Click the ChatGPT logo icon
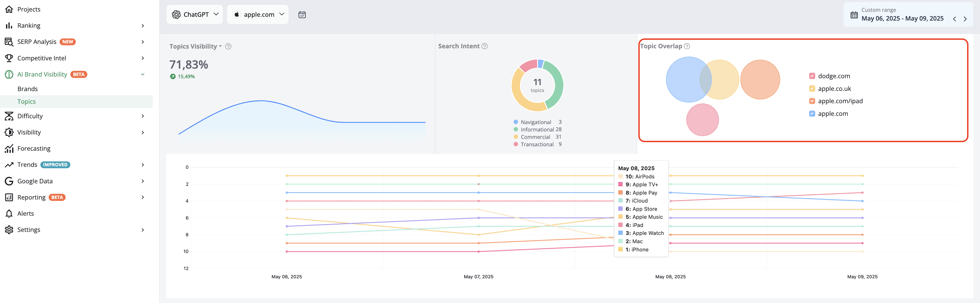 tap(176, 15)
